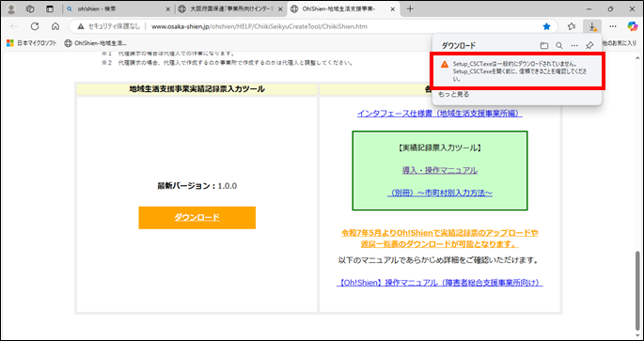Close the Oh!Shien-地域生活支援事業 tab

click(393, 9)
